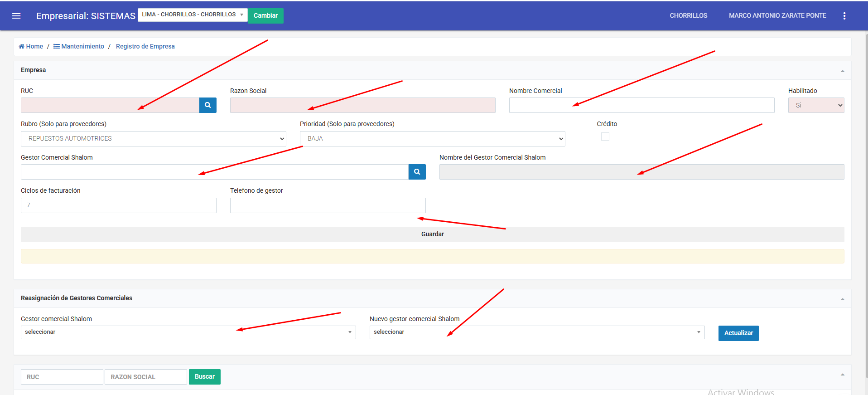
Task: Click the CHORRILLOS header menu item
Action: tap(688, 15)
